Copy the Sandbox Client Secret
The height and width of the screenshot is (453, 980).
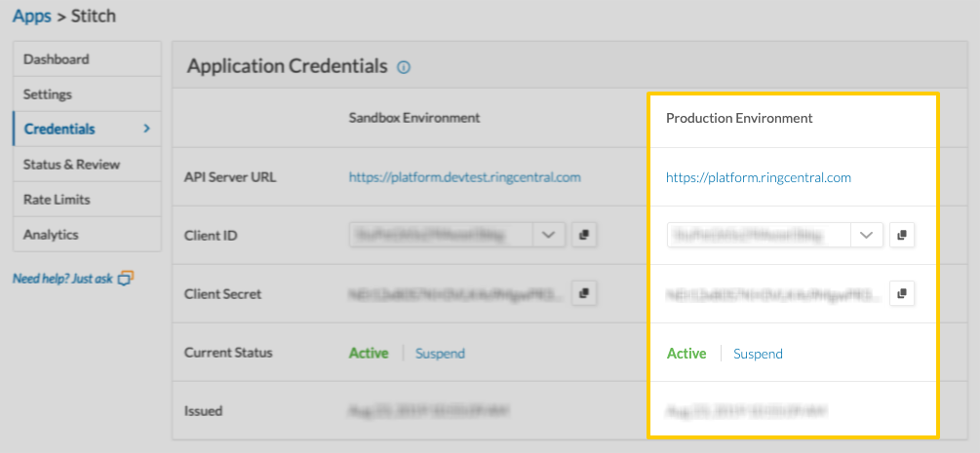click(x=583, y=293)
